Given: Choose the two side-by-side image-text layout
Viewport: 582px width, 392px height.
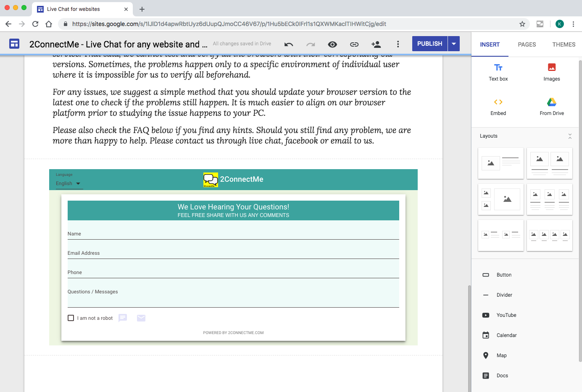Looking at the screenshot, I should coord(501,235).
